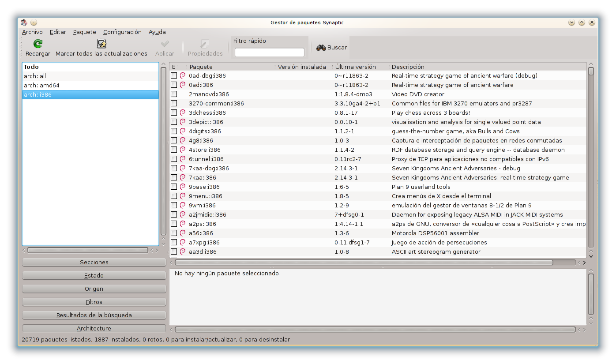Click Debian swirl icon beside 4store:i386
Image resolution: width=616 pixels, height=364 pixels.
pos(183,150)
